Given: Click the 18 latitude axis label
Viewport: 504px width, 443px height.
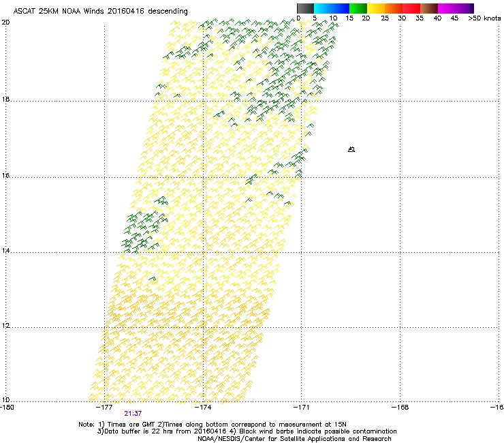Looking at the screenshot, I should (x=5, y=99).
